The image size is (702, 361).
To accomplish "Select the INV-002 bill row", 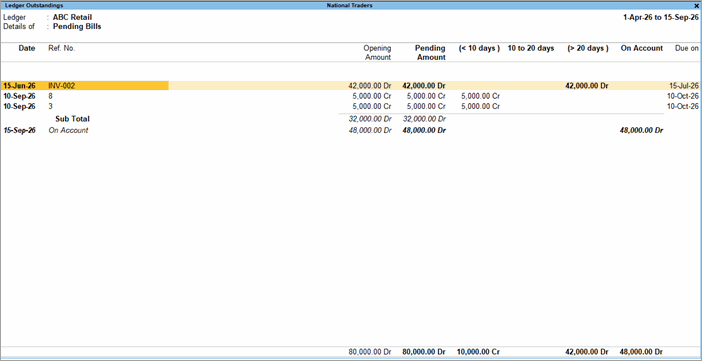I will pos(351,86).
